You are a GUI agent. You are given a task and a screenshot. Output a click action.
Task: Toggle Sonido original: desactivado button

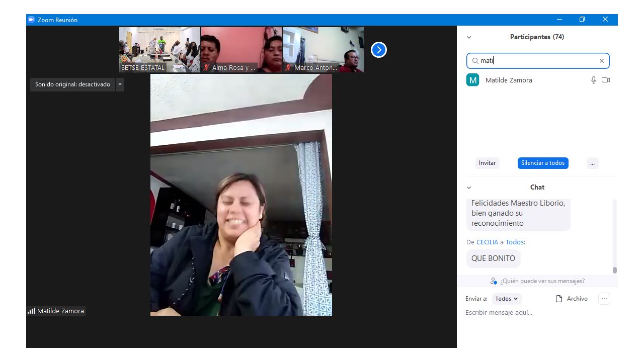(x=72, y=84)
